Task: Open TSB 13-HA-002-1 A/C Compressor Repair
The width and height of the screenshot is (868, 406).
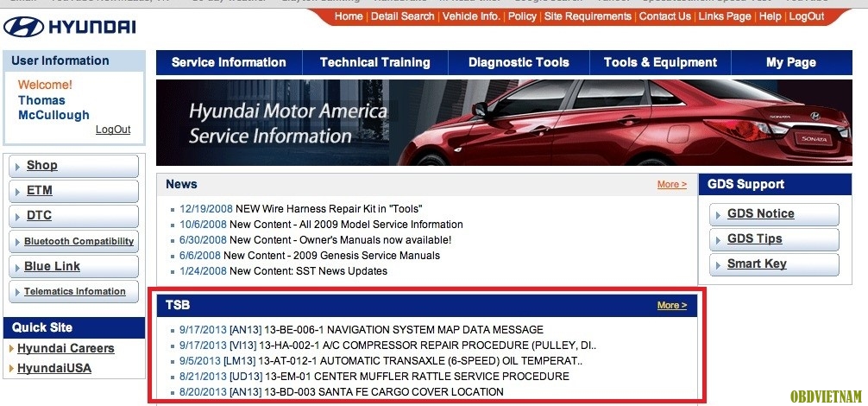Action: (x=387, y=345)
